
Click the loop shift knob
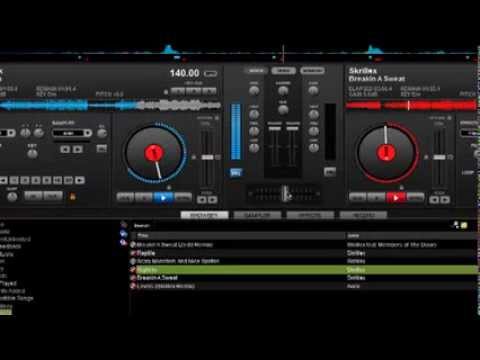[x=12, y=197]
